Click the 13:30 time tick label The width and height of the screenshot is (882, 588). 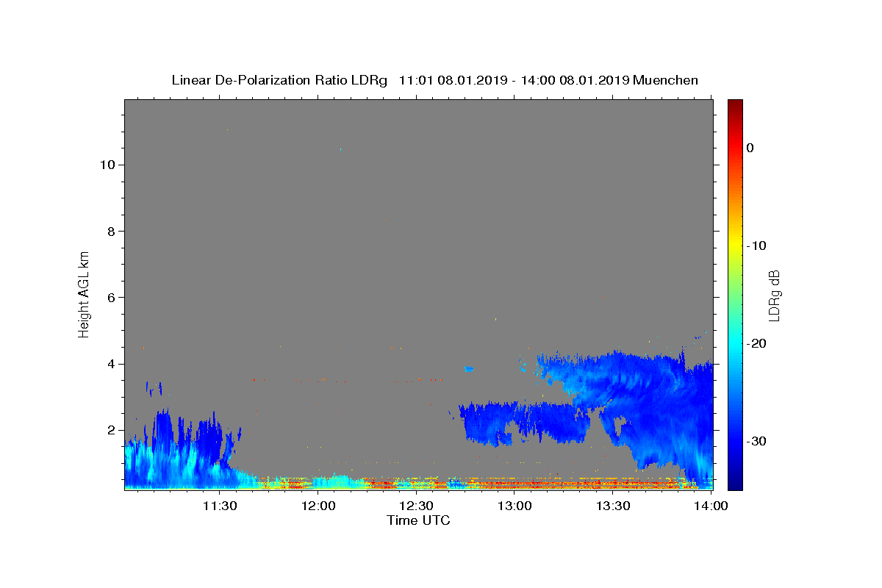pyautogui.click(x=613, y=506)
